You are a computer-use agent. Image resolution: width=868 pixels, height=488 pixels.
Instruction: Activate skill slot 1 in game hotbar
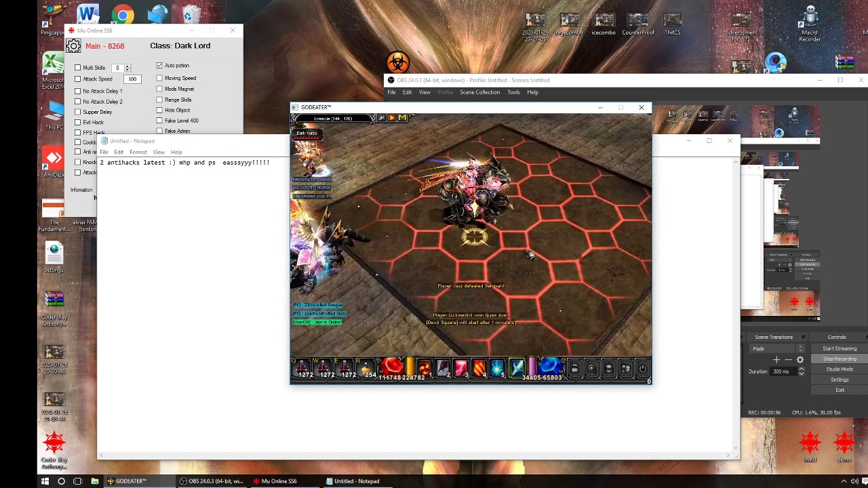click(425, 368)
